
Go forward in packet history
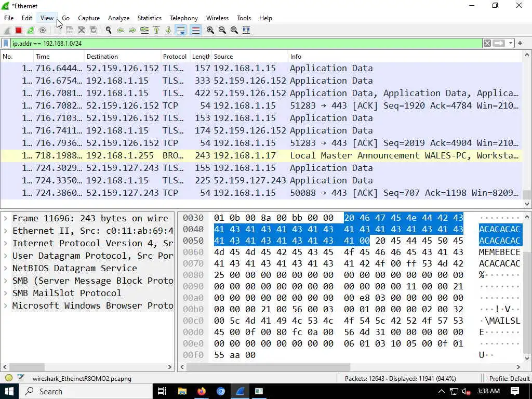132,30
